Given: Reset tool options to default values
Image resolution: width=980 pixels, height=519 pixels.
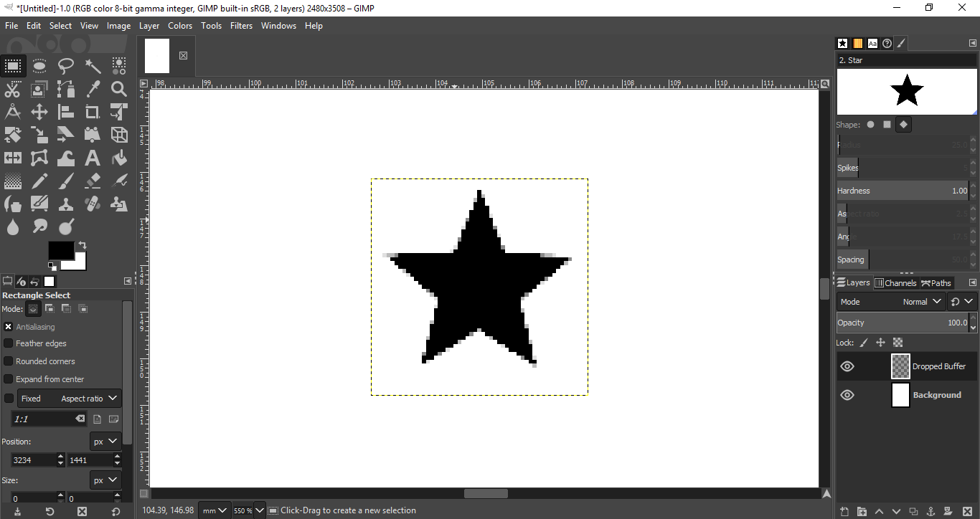Looking at the screenshot, I should click(x=116, y=511).
